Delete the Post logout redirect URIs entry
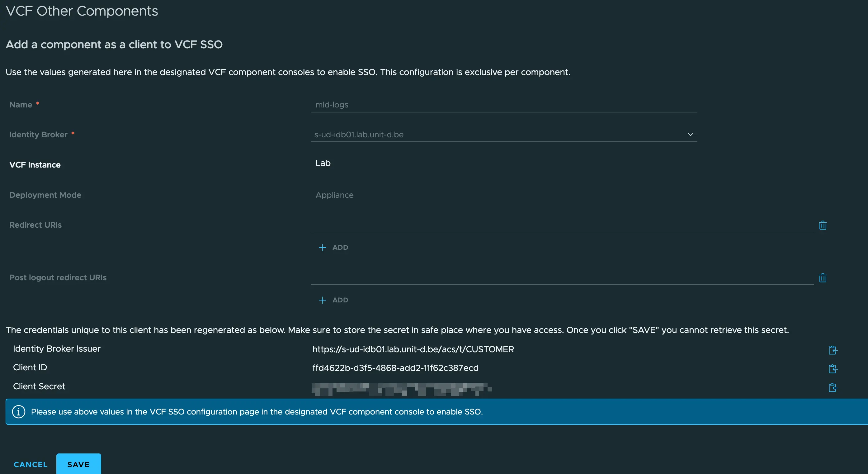The height and width of the screenshot is (474, 868). [x=823, y=278]
